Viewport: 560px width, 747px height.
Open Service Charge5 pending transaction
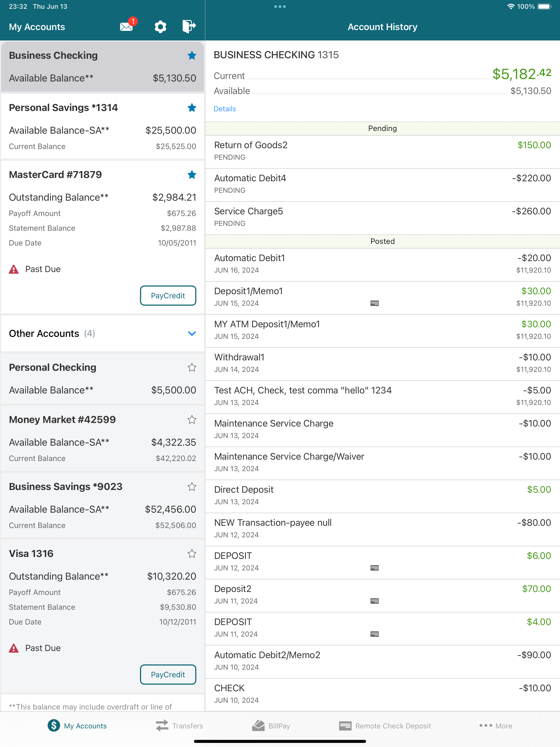382,218
